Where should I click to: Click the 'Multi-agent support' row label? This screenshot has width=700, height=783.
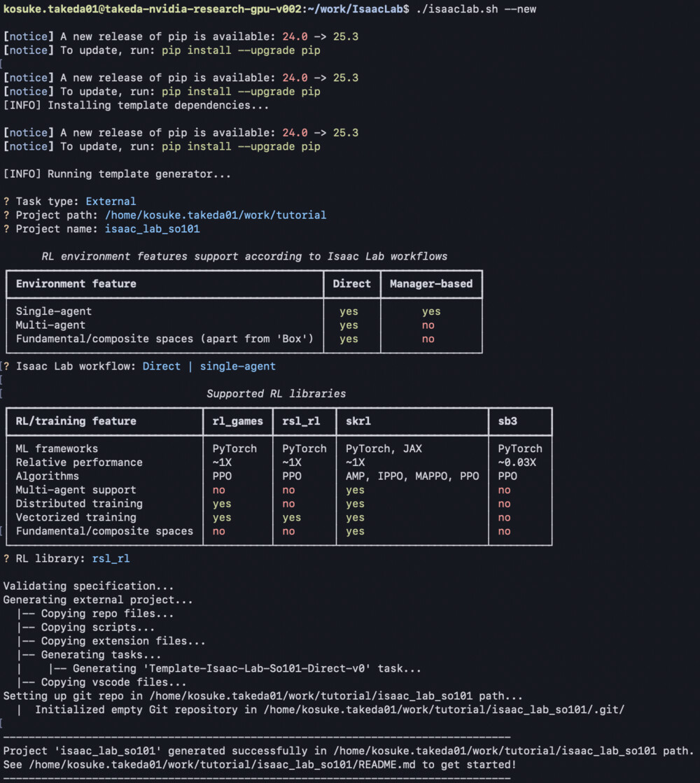(x=76, y=490)
